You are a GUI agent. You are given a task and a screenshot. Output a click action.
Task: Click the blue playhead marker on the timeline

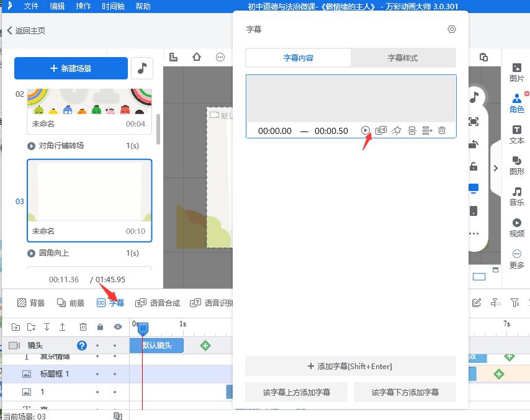143,328
